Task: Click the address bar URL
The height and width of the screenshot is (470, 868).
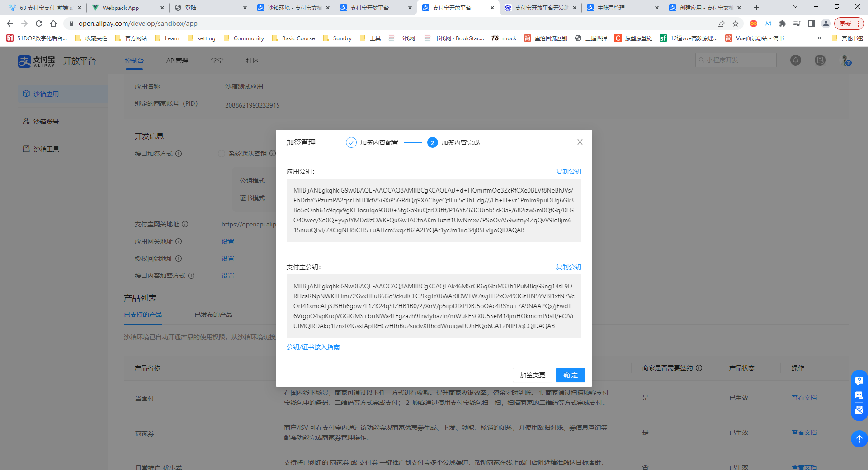Action: pyautogui.click(x=138, y=23)
